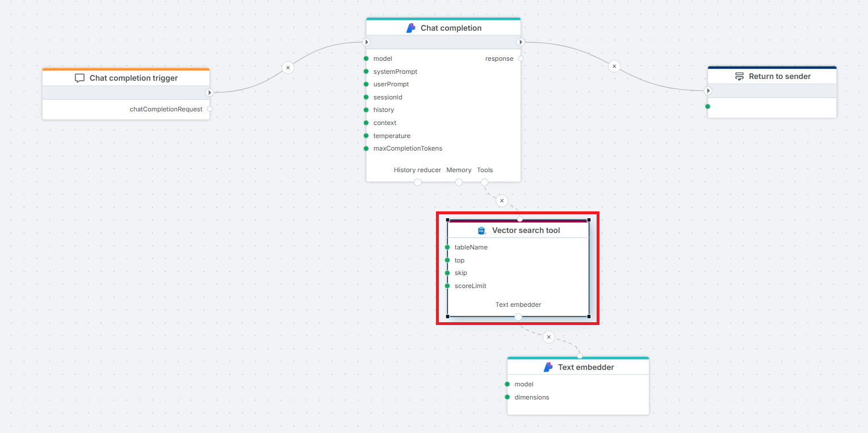
Task: Click the Chat completion node's input arrow port
Action: 366,42
